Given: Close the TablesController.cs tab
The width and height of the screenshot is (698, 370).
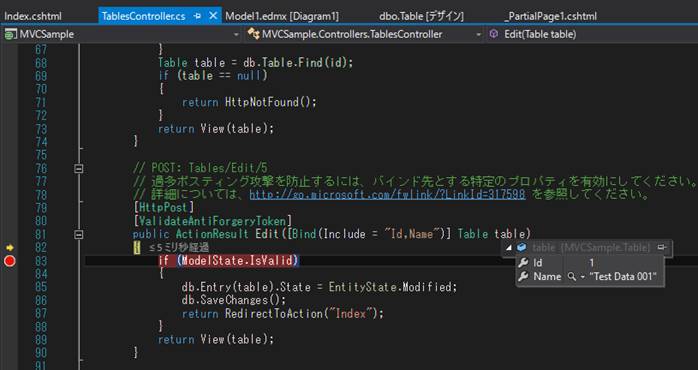Looking at the screenshot, I should coord(213,16).
